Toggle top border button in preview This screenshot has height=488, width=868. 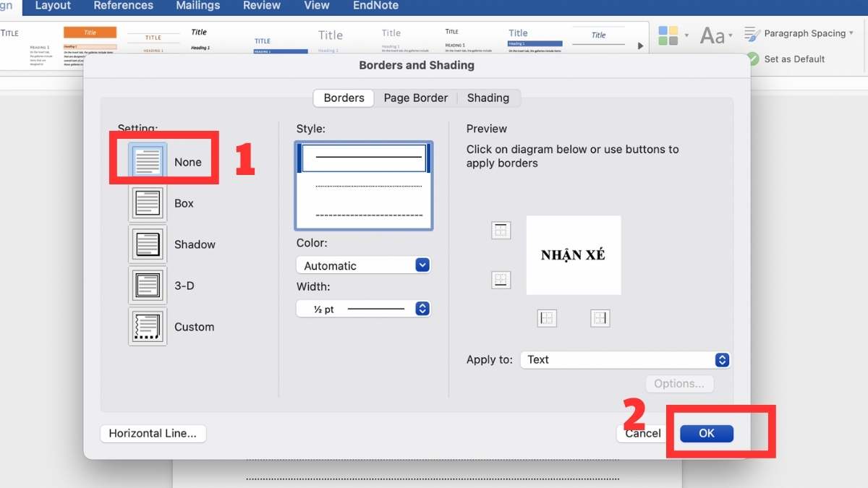coord(501,231)
